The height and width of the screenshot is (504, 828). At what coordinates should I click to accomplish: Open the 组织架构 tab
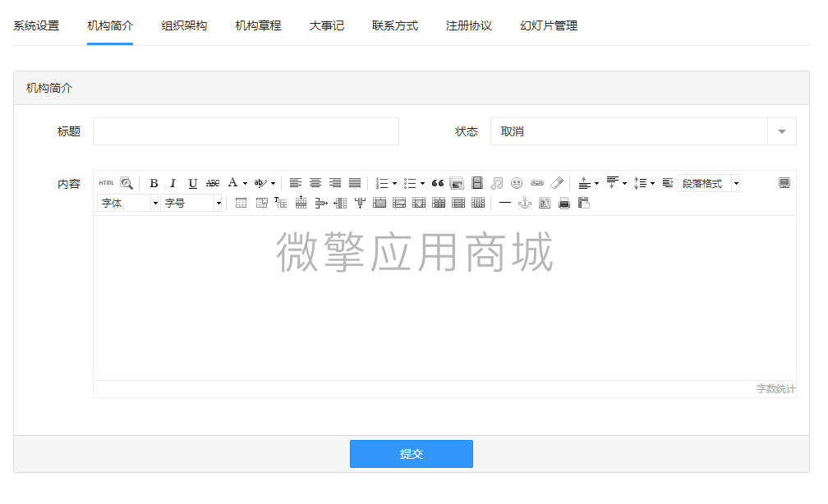pyautogui.click(x=184, y=25)
